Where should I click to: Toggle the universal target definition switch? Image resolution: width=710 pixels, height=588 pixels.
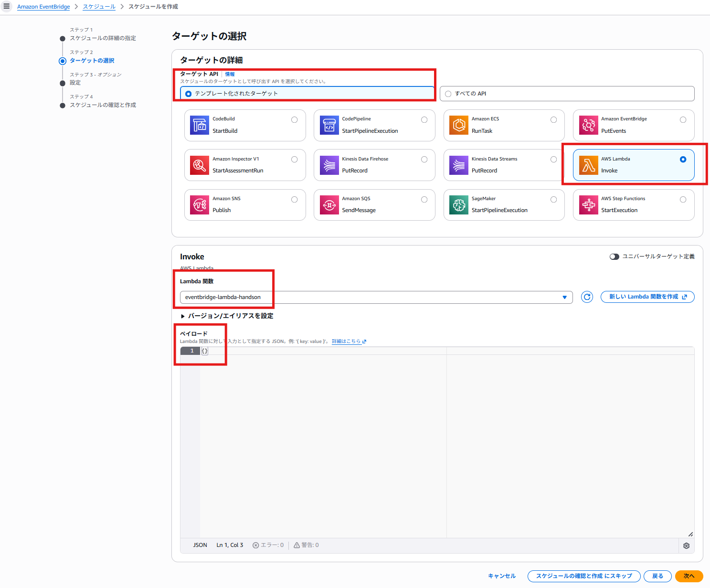614,257
